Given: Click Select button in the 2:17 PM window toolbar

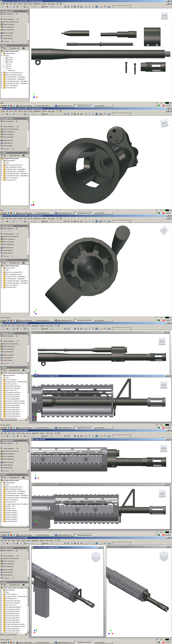Looking at the screenshot, I should (x=27, y=329).
